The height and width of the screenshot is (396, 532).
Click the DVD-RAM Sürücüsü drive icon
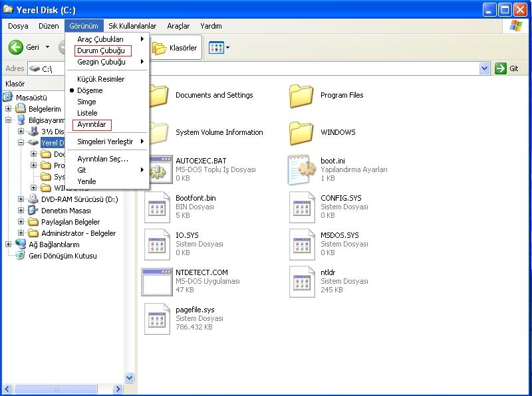[33, 199]
